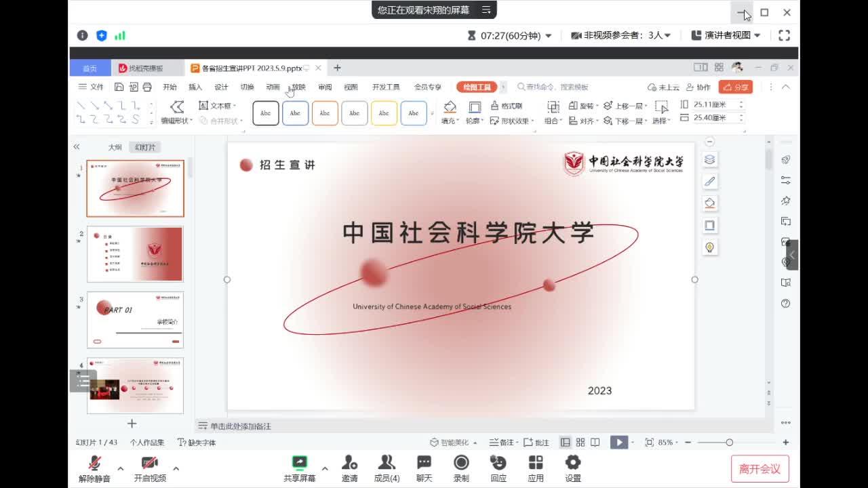Click the save icon in WPS toolbar

119,87
